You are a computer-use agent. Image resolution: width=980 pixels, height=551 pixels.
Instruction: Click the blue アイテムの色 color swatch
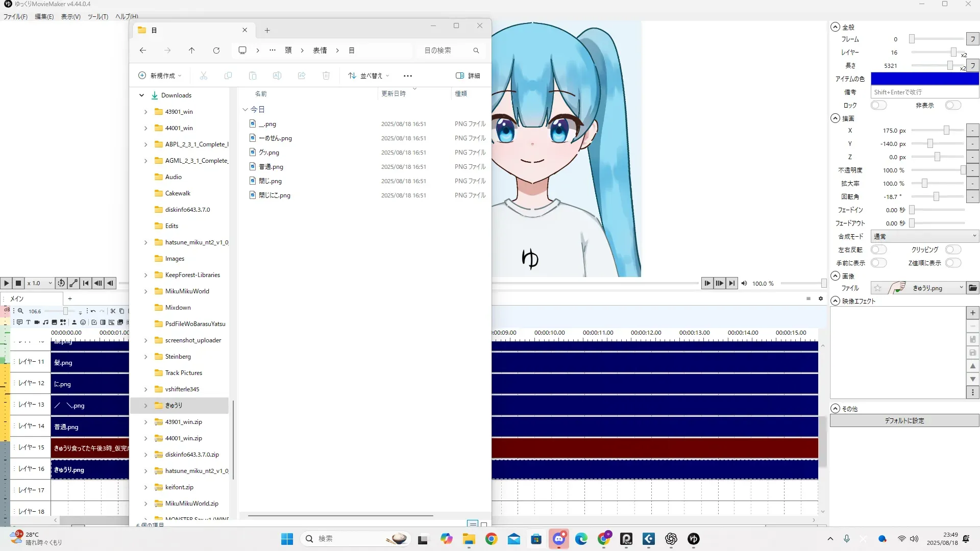coord(924,79)
